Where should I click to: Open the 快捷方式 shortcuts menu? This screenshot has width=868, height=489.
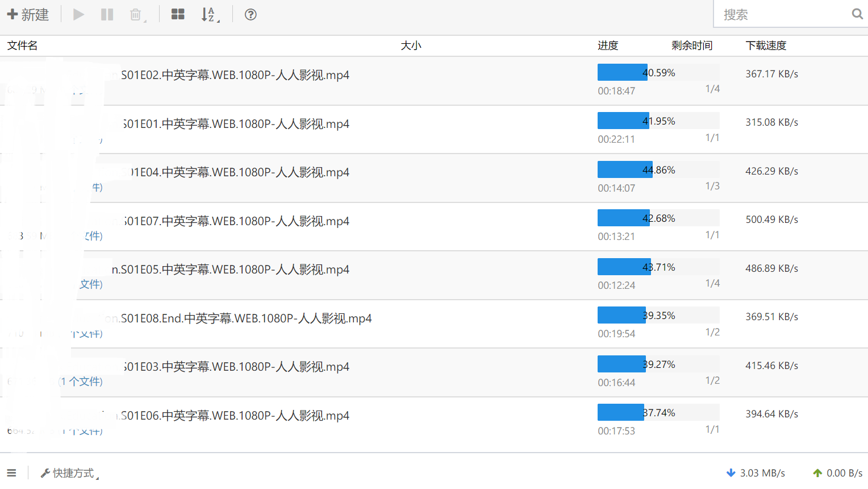pos(69,473)
